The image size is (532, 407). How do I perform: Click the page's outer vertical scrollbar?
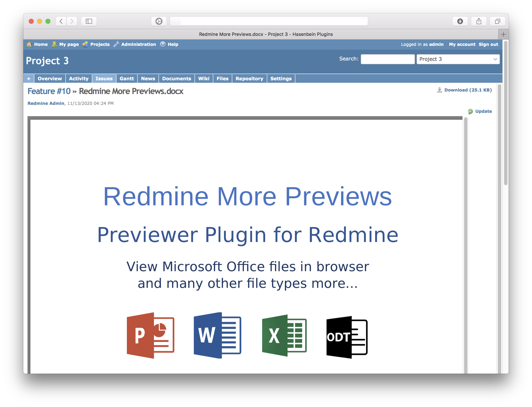506,113
